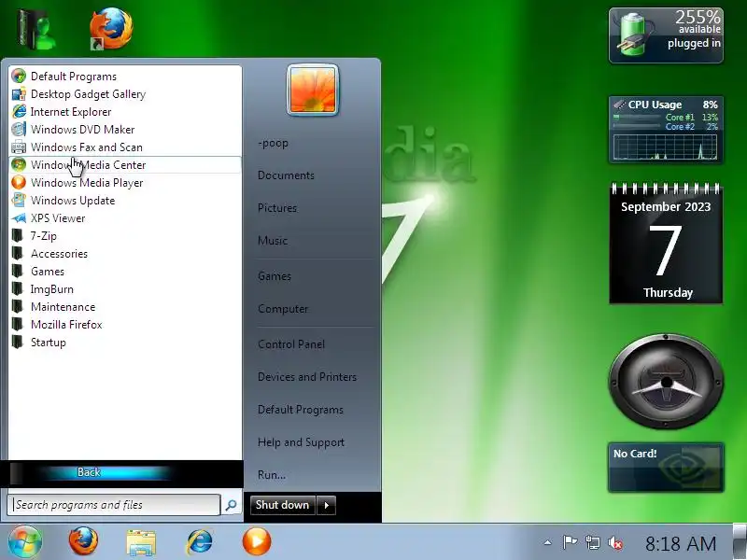The height and width of the screenshot is (560, 747).
Task: Open the Firefox desktop shortcut
Action: [x=111, y=28]
